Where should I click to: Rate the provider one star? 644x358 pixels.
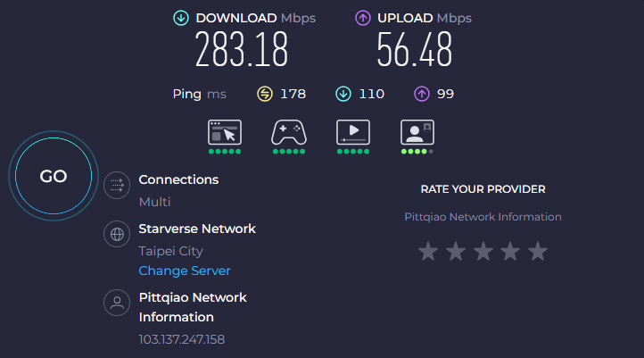pyautogui.click(x=428, y=252)
